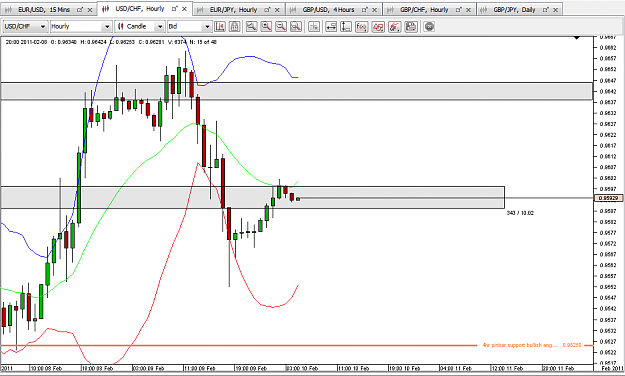Open the f(x) indicators tool
The width and height of the screenshot is (625, 376).
362,27
